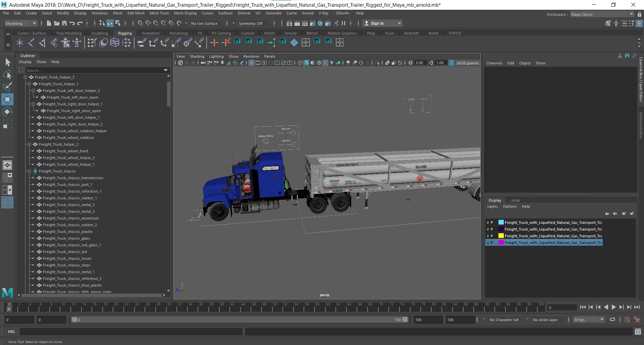Screen dimensions: 644x345
Task: Toggle the Outliner panel sidebar icon
Action: click(7, 202)
